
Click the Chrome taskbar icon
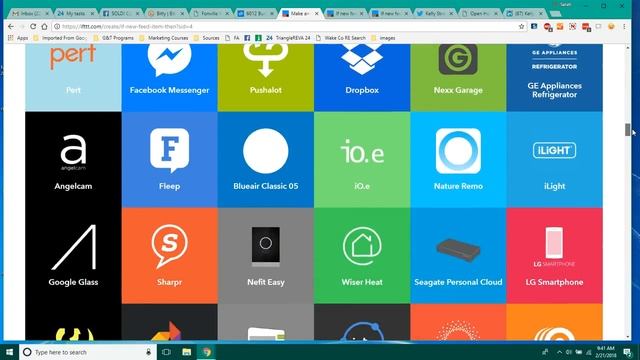(207, 352)
